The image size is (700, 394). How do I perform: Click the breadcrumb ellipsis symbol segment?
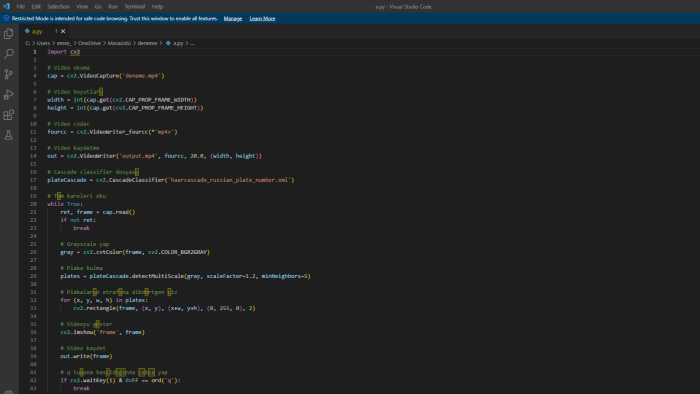(x=192, y=43)
